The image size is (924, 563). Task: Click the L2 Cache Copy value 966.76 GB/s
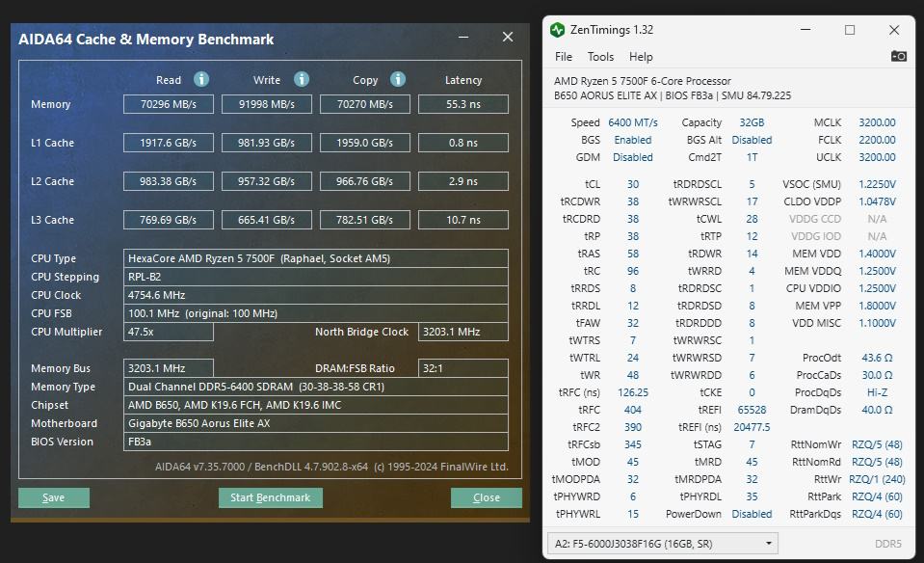365,181
